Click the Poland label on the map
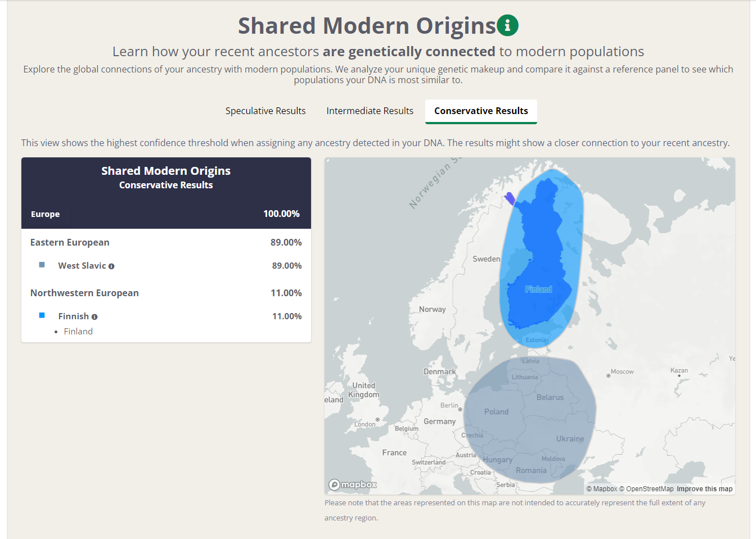756x539 pixels. coord(496,412)
